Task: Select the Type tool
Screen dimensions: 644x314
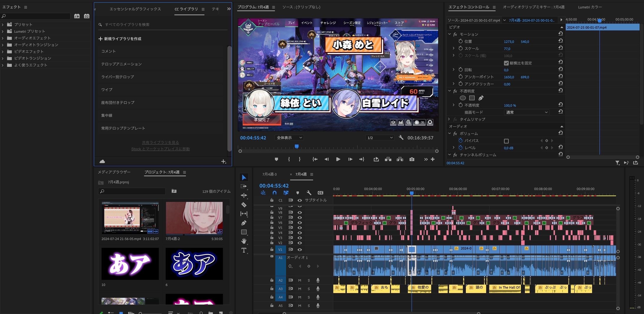Action: pos(244,250)
